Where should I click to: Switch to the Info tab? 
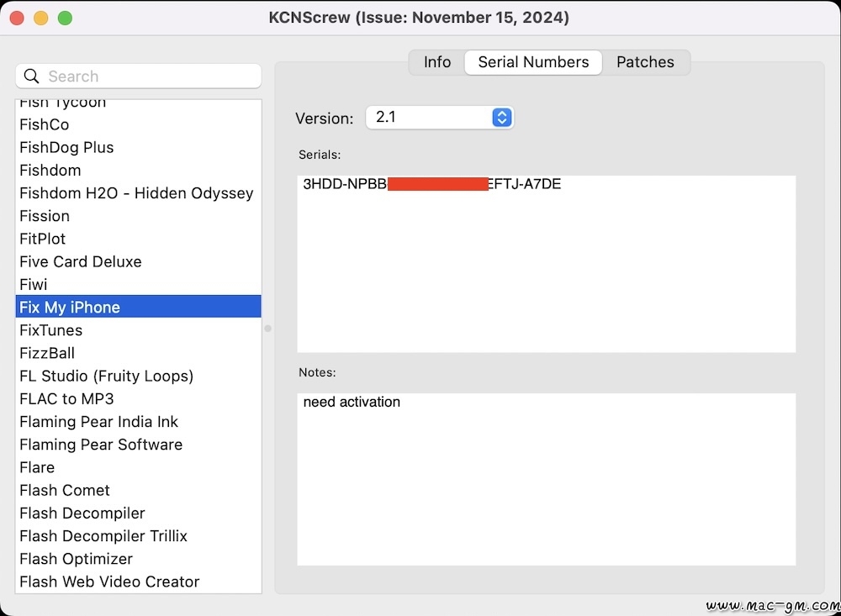pyautogui.click(x=437, y=62)
